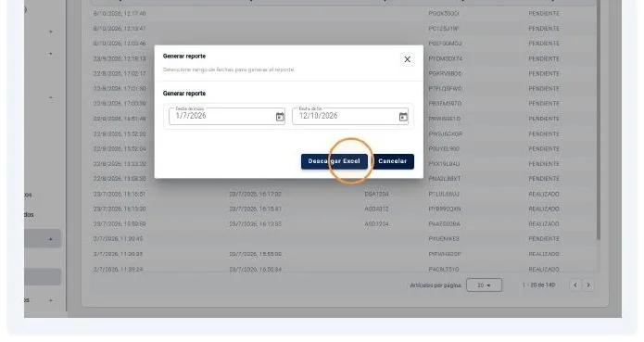The height and width of the screenshot is (342, 644).
Task: Collapse the highlighted sidebar menu arrow
Action: pyautogui.click(x=51, y=239)
